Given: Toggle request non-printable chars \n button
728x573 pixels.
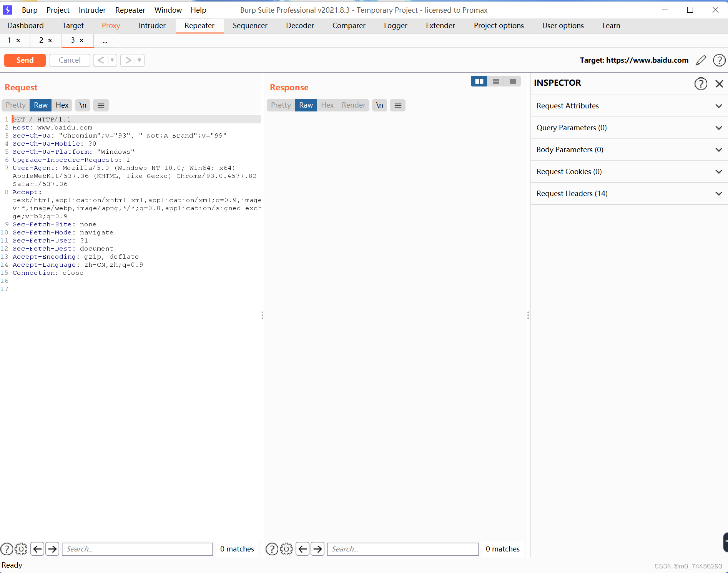Looking at the screenshot, I should 83,105.
